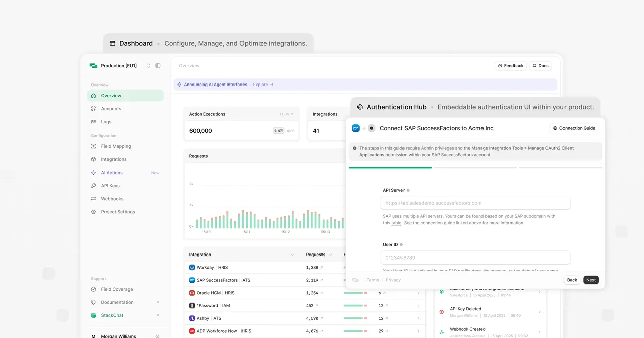The width and height of the screenshot is (644, 338).
Task: Click the User ID info icon
Action: [x=401, y=245]
